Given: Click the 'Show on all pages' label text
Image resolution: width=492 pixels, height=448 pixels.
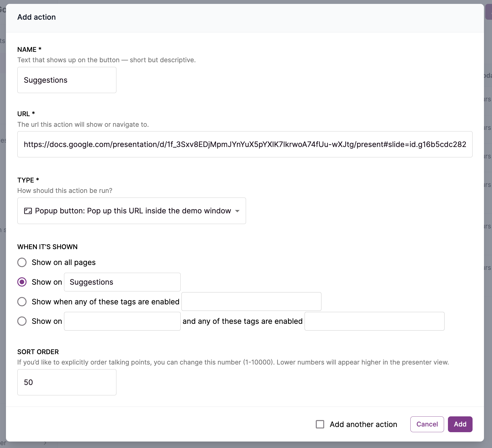Looking at the screenshot, I should pos(64,262).
